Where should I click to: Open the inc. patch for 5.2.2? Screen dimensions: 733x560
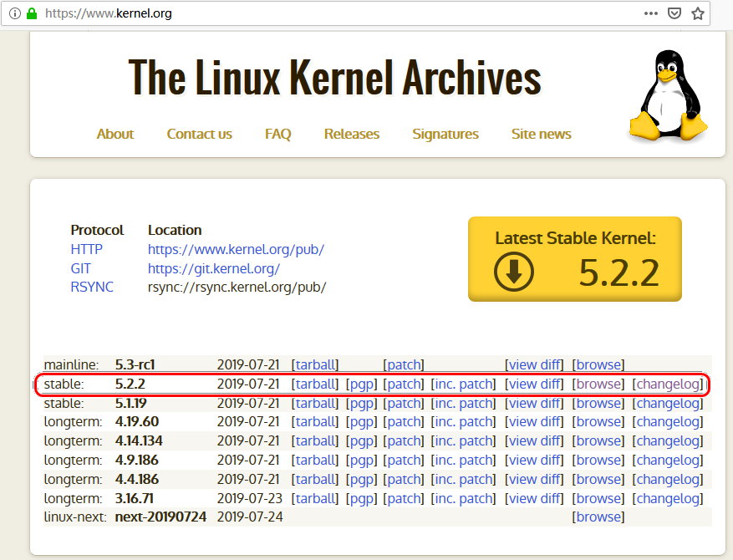463,384
